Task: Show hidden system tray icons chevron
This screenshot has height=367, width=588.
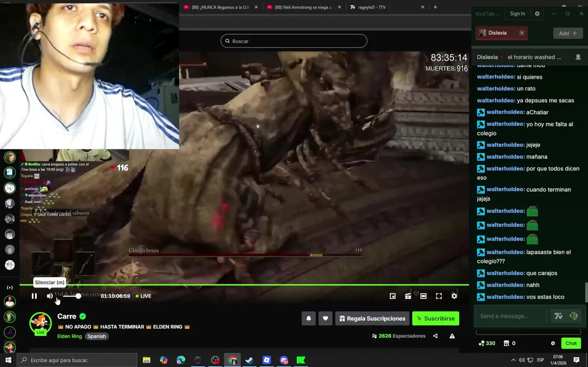Action: point(513,360)
